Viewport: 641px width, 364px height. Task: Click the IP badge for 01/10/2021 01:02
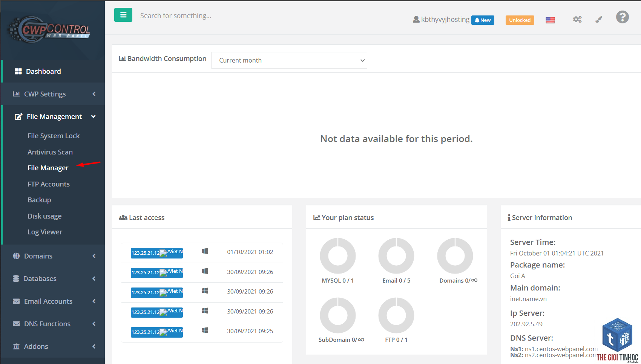[157, 253]
